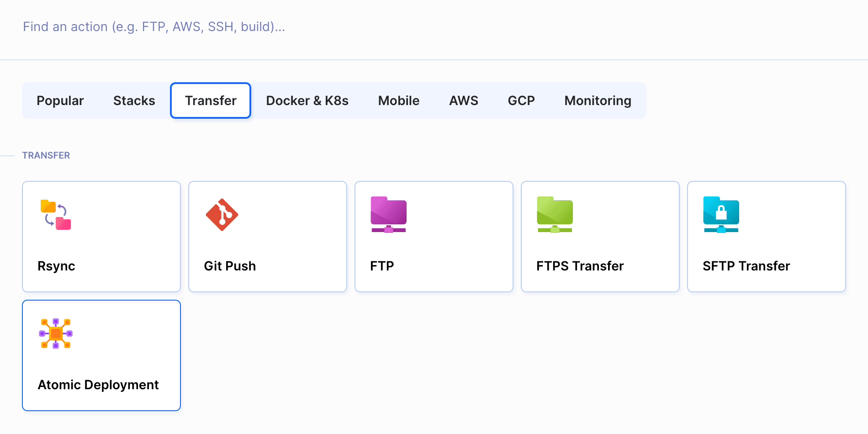Image resolution: width=868 pixels, height=434 pixels.
Task: Open the Popular tab
Action: 60,101
